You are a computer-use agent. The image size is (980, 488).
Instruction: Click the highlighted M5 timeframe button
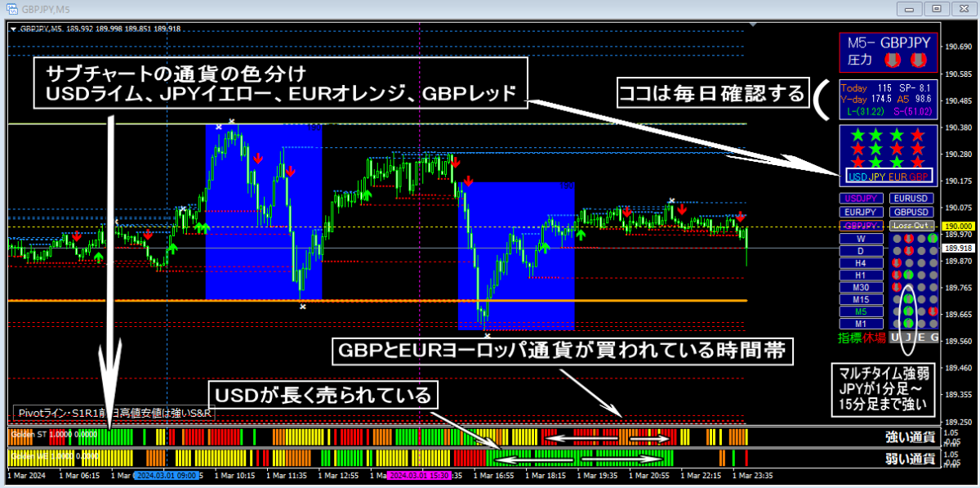point(861,312)
